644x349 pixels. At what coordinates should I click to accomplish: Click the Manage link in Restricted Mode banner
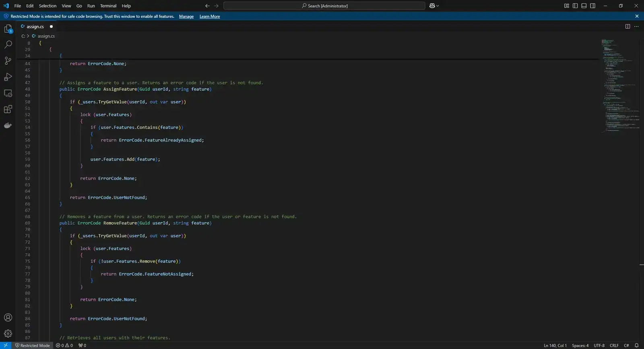[186, 17]
